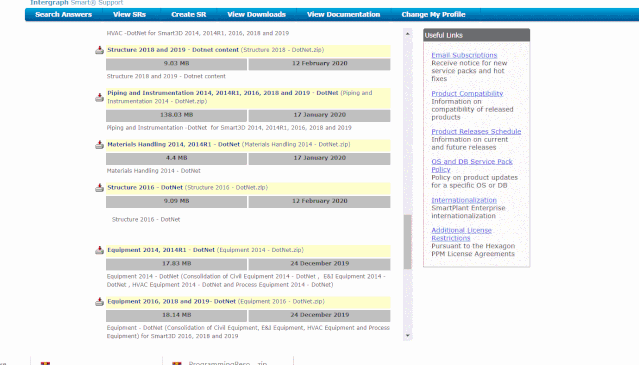Click download icon for Materials Handling 2014

click(x=99, y=145)
